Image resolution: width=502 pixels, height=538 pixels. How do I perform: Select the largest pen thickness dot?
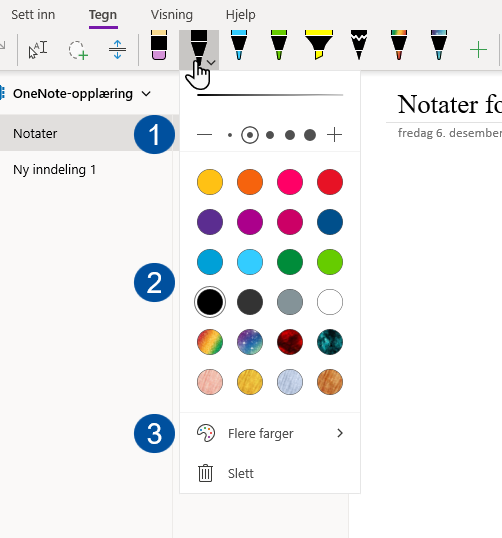click(x=310, y=135)
